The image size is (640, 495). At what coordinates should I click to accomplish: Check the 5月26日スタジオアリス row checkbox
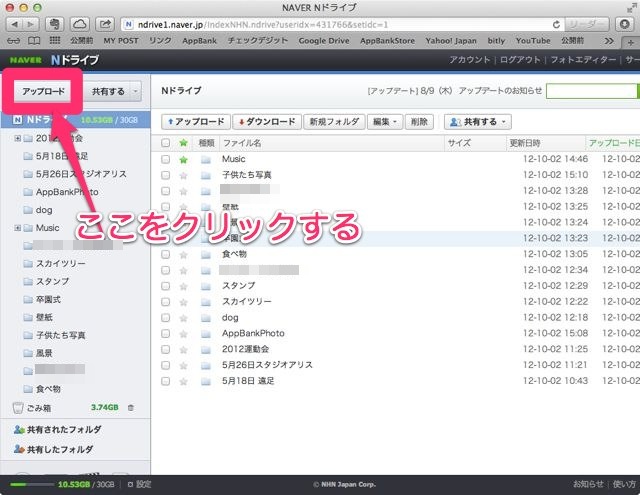(x=165, y=365)
